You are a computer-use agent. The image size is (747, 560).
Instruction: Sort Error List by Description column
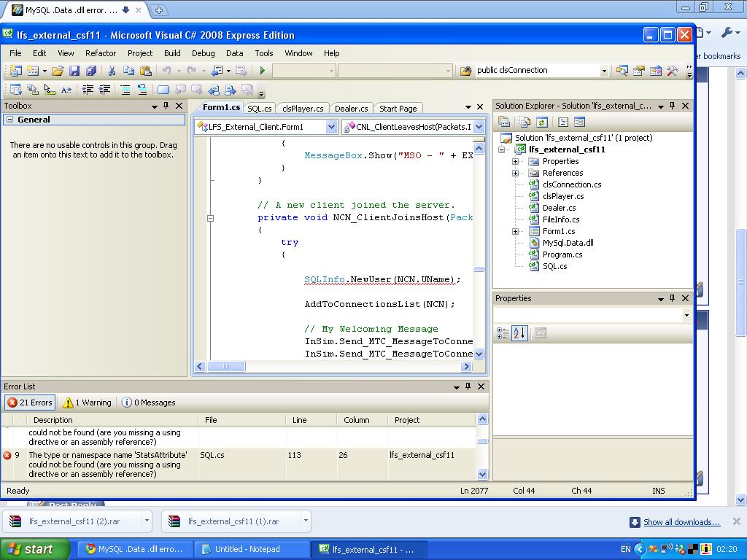112,420
